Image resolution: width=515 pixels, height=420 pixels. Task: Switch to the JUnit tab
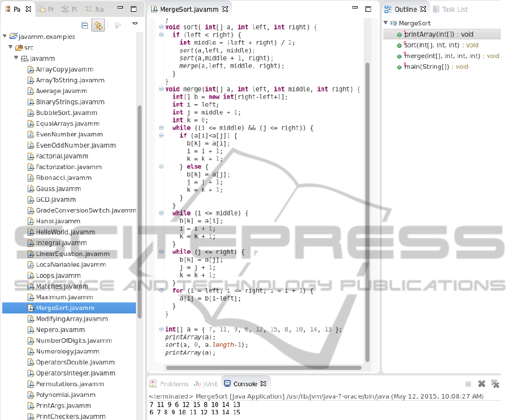206,384
